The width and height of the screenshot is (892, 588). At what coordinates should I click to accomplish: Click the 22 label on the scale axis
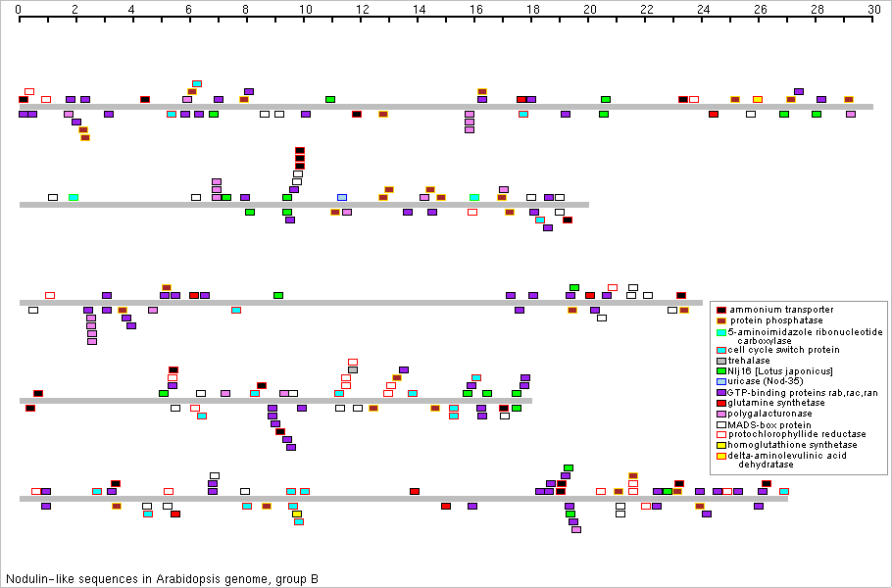point(647,10)
